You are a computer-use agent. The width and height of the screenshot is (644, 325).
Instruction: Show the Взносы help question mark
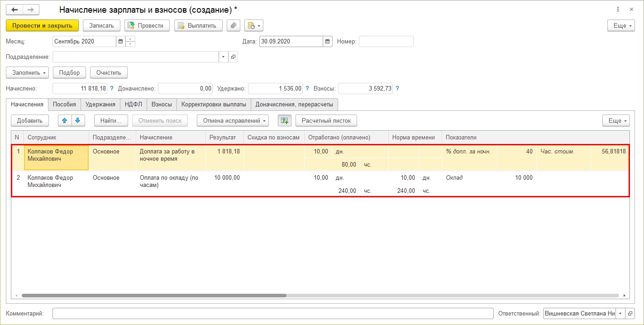pos(397,89)
